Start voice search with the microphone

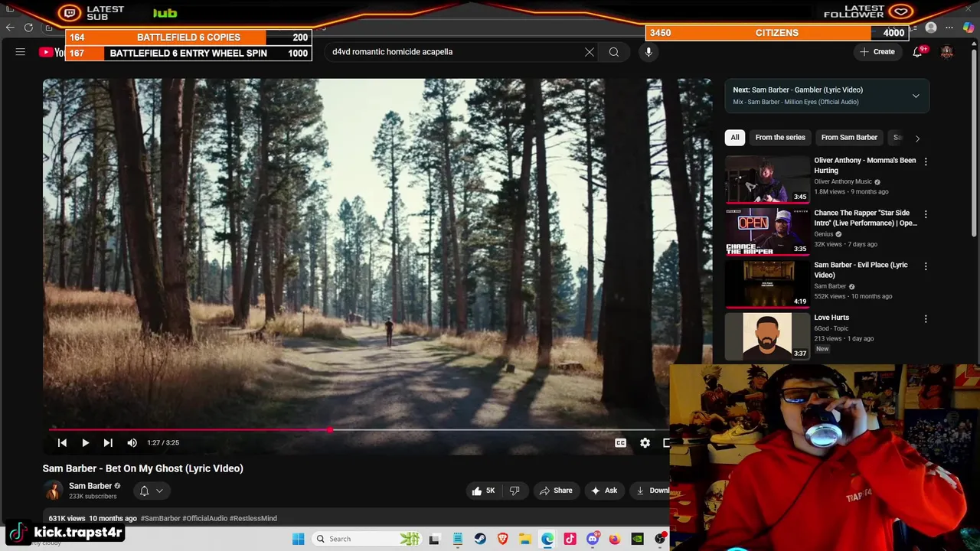click(648, 52)
